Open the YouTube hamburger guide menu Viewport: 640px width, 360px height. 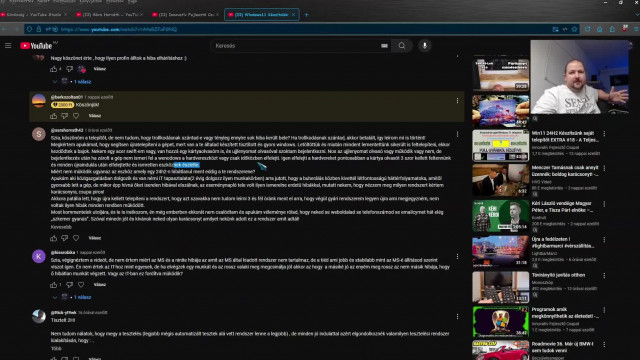8,46
